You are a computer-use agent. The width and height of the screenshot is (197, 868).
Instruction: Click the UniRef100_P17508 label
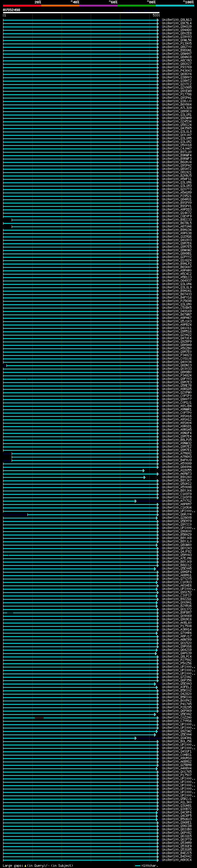pos(177,626)
